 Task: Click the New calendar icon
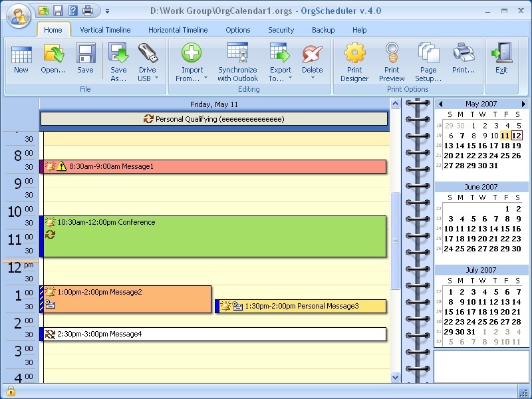point(21,55)
